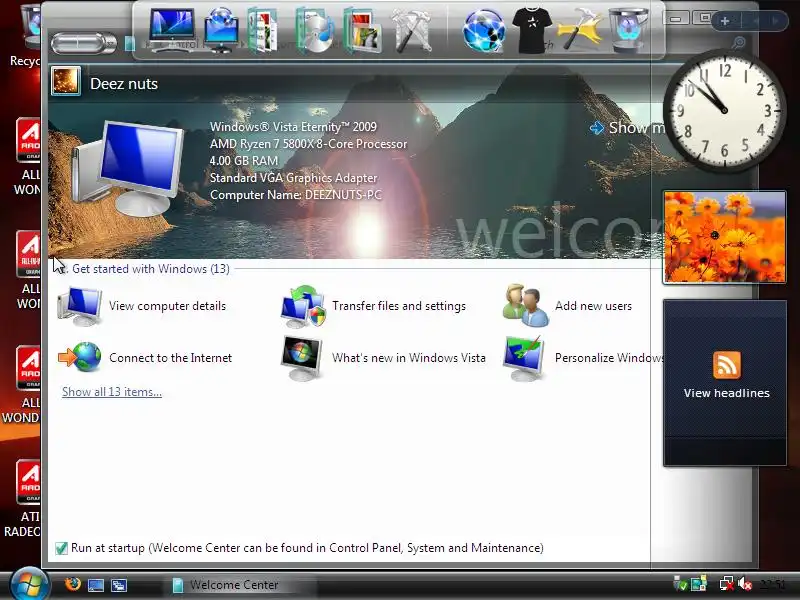Click the large computer illustration in the banner
Image resolution: width=800 pixels, height=600 pixels.
pos(128,167)
